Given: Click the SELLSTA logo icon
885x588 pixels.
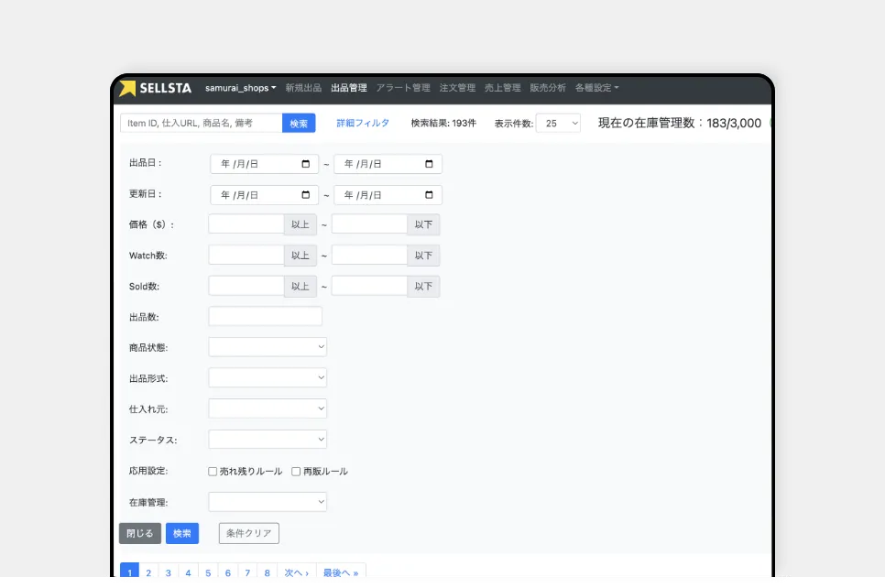Looking at the screenshot, I should tap(127, 88).
